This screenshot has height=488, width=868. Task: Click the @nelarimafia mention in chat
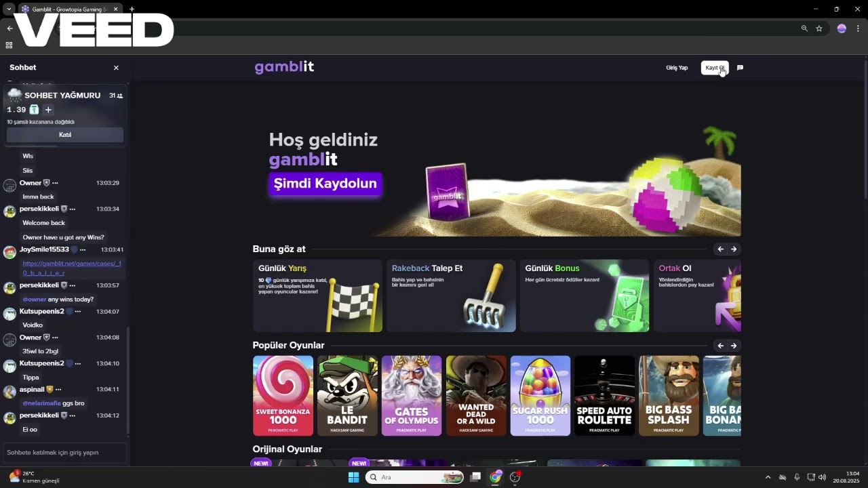coord(41,403)
